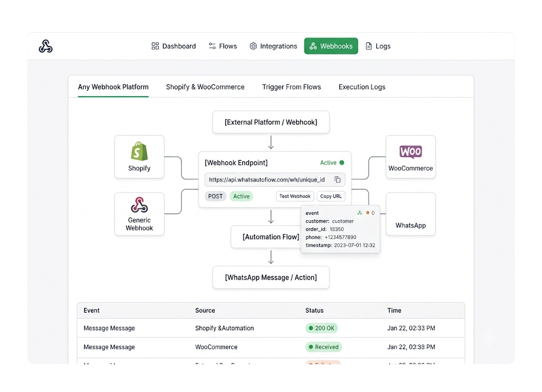Click the Received status badge
542x392 pixels.
(x=323, y=347)
